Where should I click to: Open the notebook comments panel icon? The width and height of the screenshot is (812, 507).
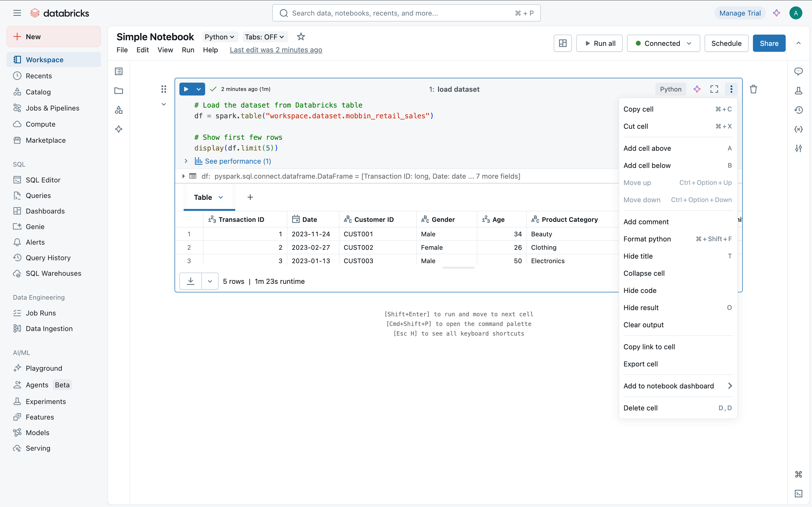(x=798, y=71)
